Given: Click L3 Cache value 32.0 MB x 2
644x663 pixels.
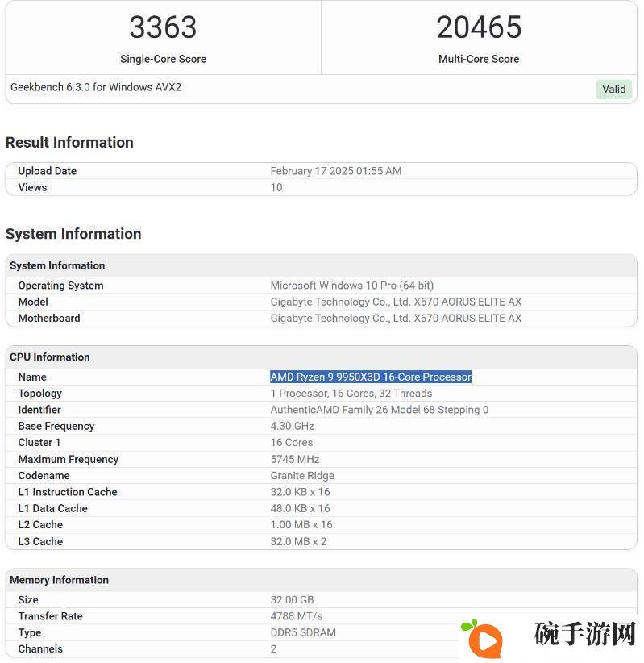Looking at the screenshot, I should 298,541.
